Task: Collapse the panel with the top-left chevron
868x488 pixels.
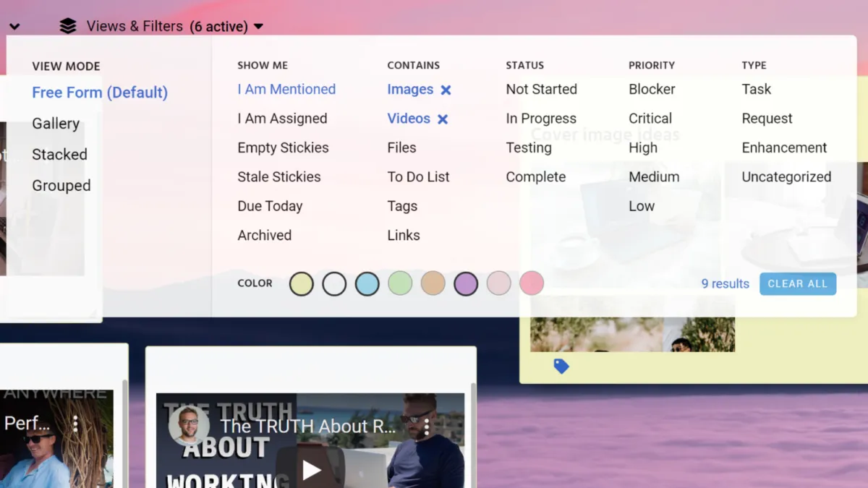Action: [14, 25]
